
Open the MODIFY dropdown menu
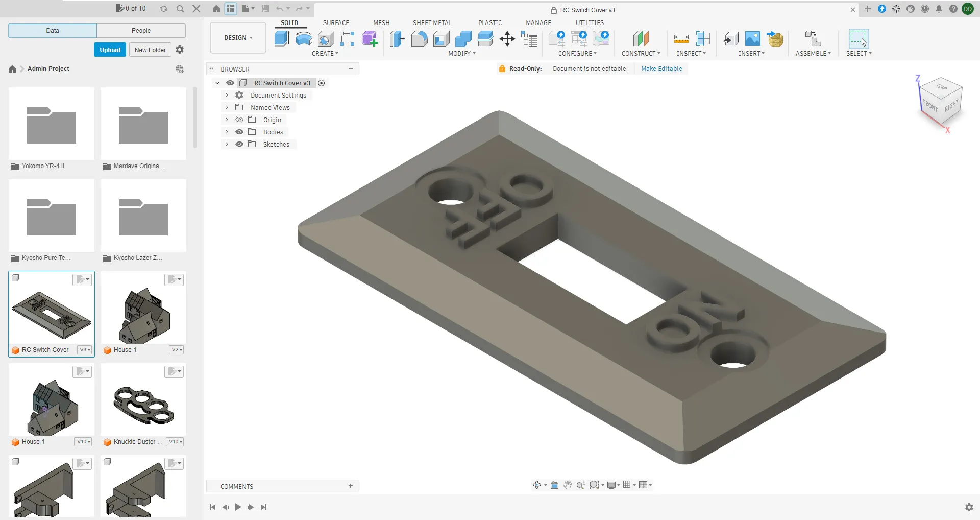pyautogui.click(x=462, y=53)
